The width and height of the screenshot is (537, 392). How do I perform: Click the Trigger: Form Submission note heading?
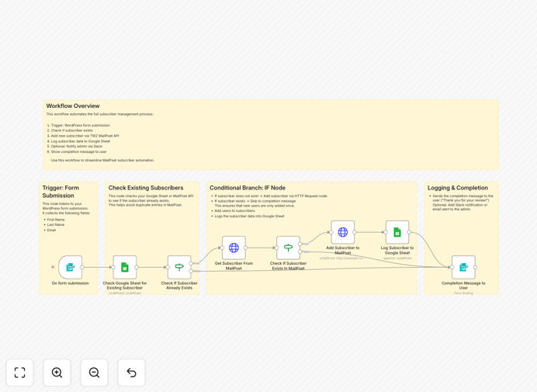tap(61, 192)
